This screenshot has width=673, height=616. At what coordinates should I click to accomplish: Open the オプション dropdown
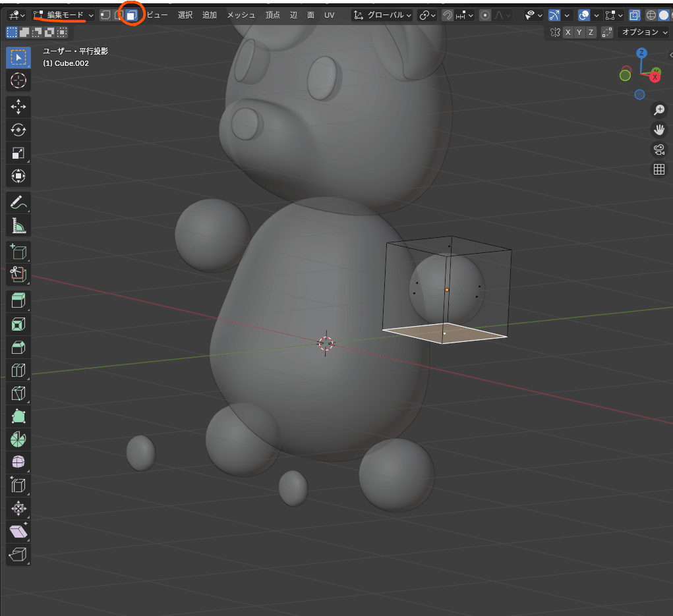[x=645, y=32]
